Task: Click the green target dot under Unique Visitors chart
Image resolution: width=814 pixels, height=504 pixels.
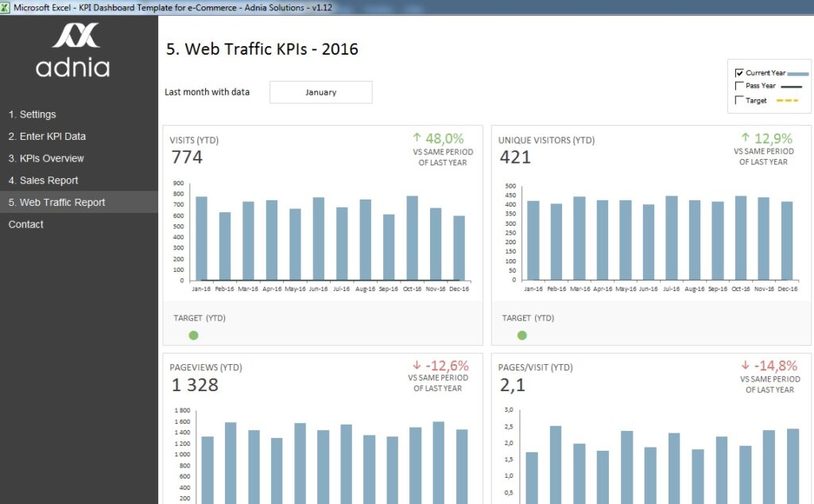Action: click(x=521, y=335)
